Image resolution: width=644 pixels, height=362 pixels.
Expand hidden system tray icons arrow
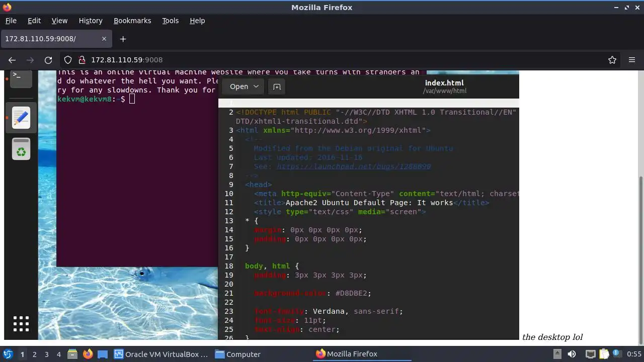558,354
